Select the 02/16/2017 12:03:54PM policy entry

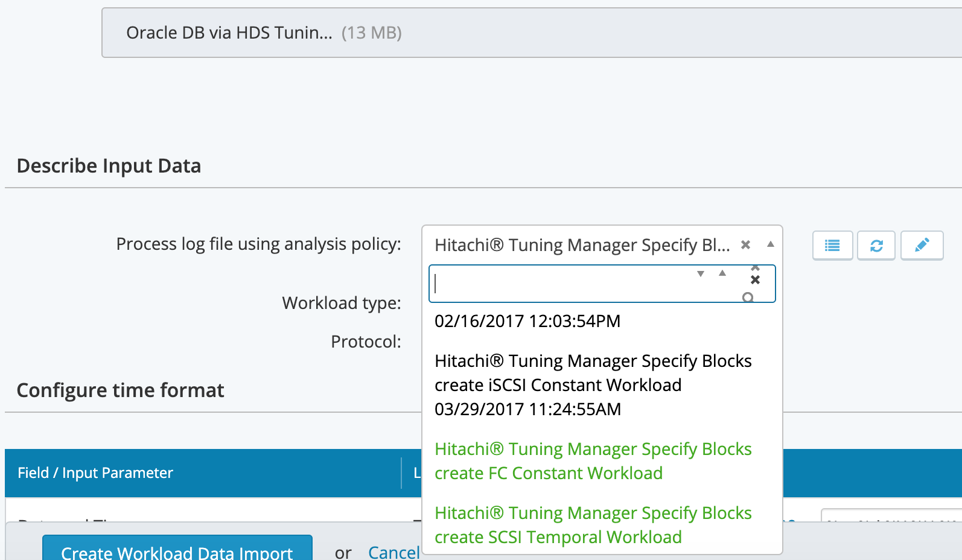[527, 321]
